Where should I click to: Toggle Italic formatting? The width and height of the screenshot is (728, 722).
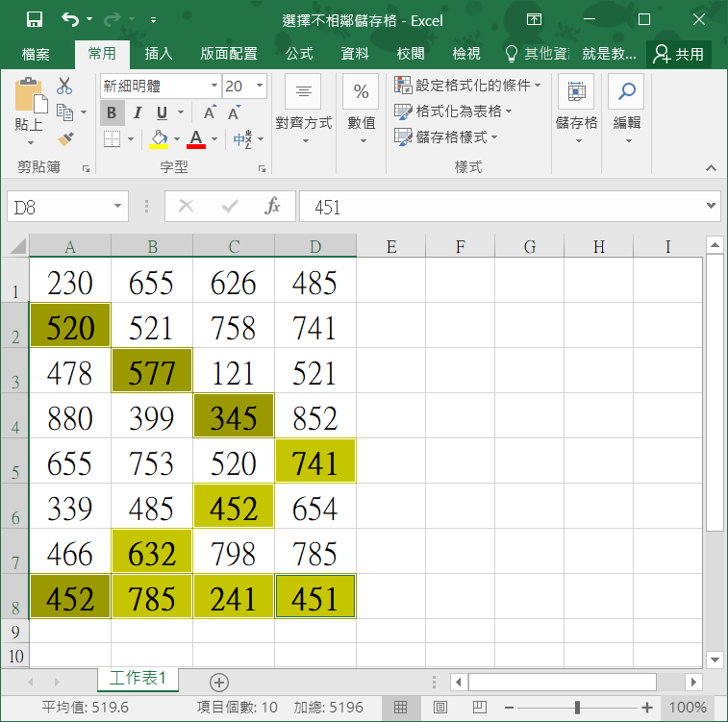138,112
